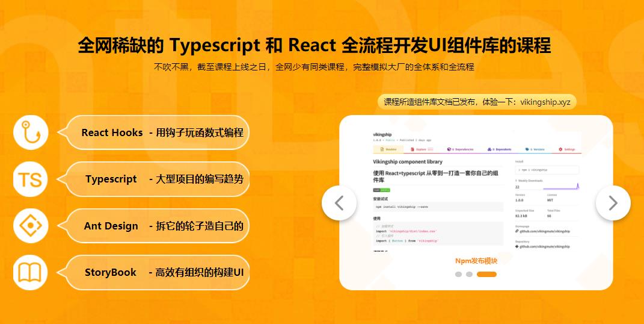This screenshot has width=644, height=324.
Task: Click the Ant Design diamond logo icon
Action: click(31, 226)
